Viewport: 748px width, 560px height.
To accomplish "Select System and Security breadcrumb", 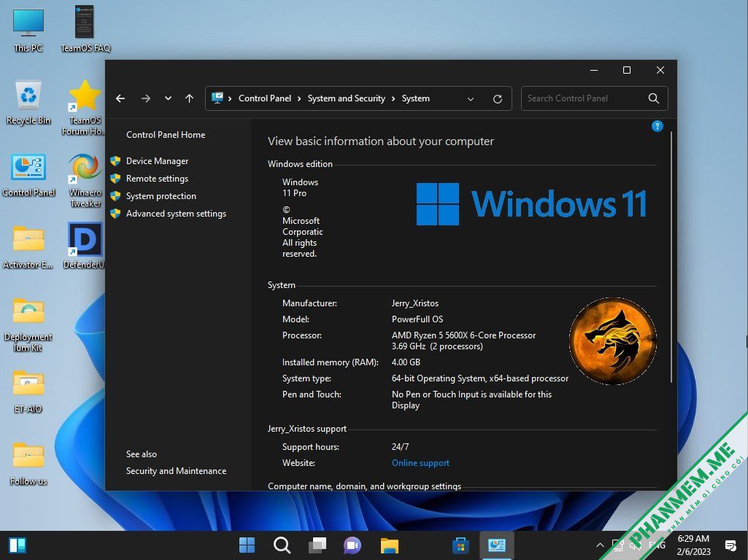I will coord(347,98).
